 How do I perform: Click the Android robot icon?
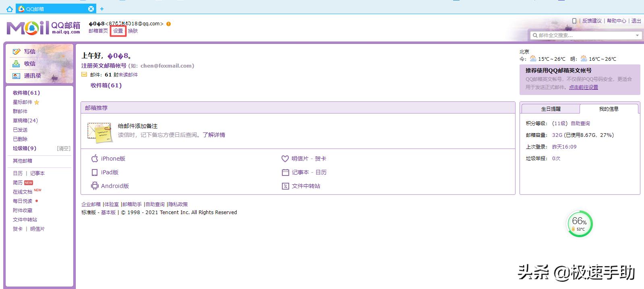point(95,186)
